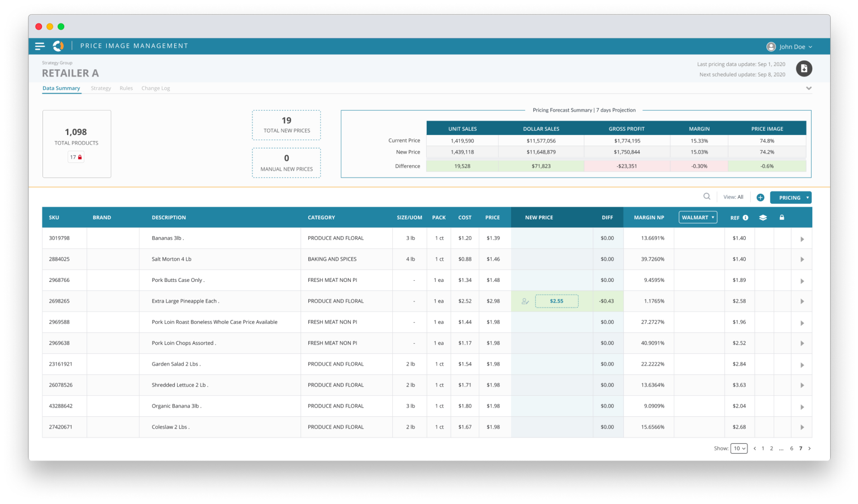
Task: Click the manual price user icon on pineapple row
Action: [x=525, y=301]
